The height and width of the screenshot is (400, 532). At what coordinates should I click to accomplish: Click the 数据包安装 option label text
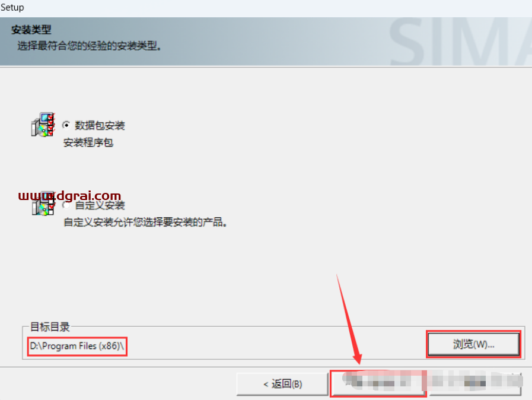point(100,125)
